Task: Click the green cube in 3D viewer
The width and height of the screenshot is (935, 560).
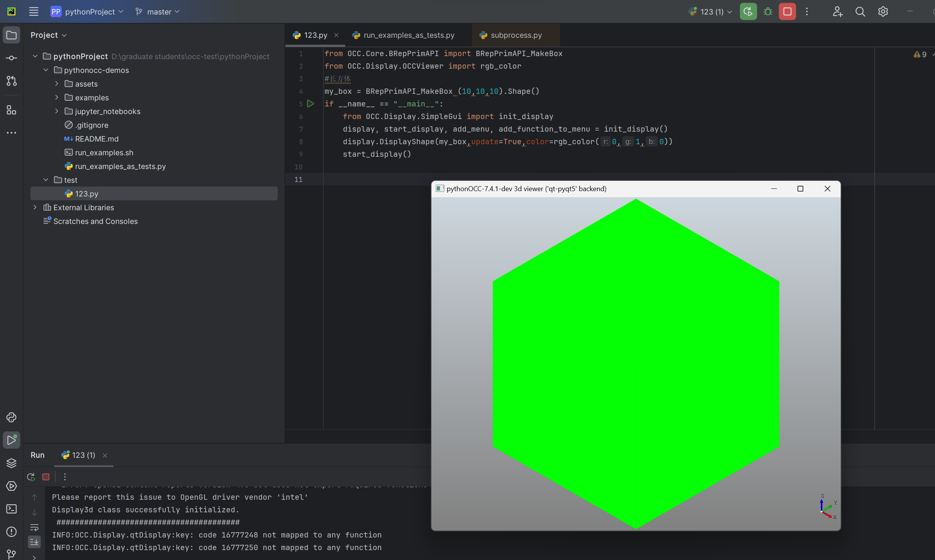Action: (x=636, y=364)
